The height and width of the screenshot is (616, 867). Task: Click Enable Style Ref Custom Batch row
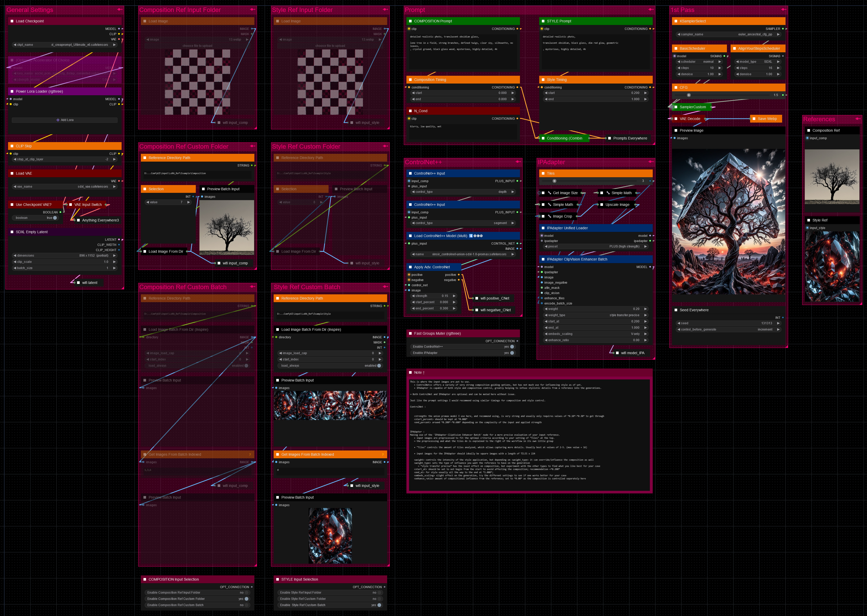tap(330, 605)
